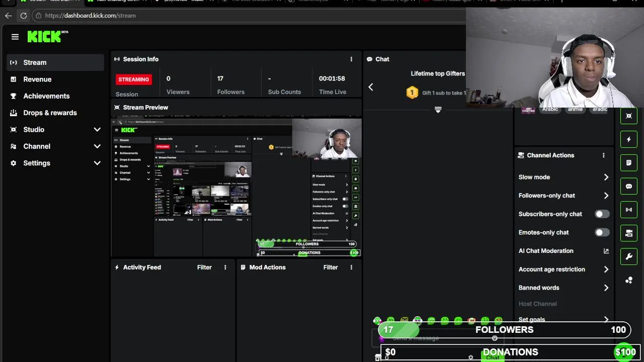Click the Arabic stream tag

tap(550, 109)
